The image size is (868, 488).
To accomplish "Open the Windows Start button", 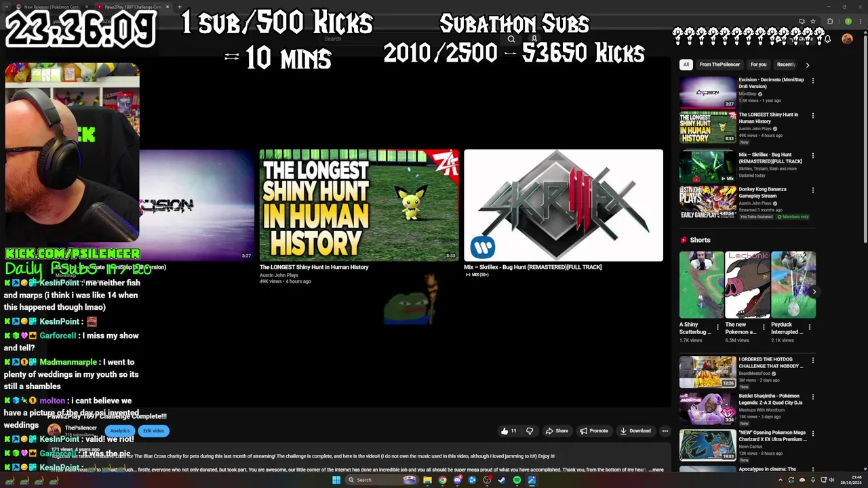I will coord(336,480).
